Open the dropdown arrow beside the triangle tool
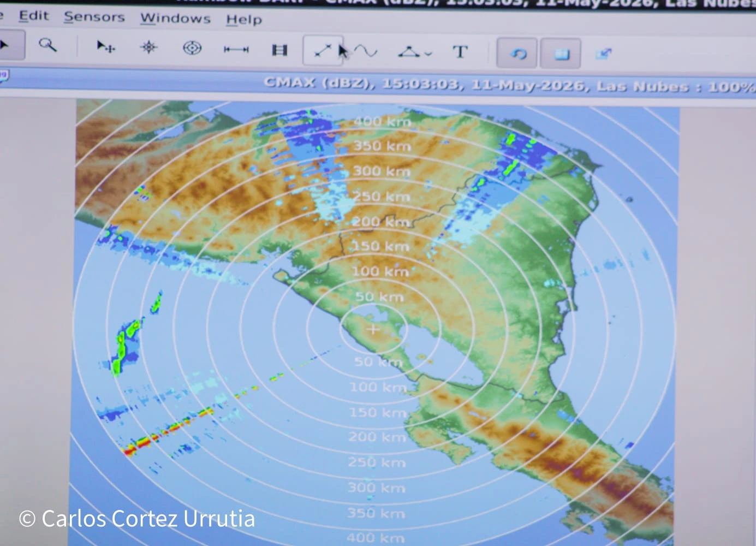 428,54
